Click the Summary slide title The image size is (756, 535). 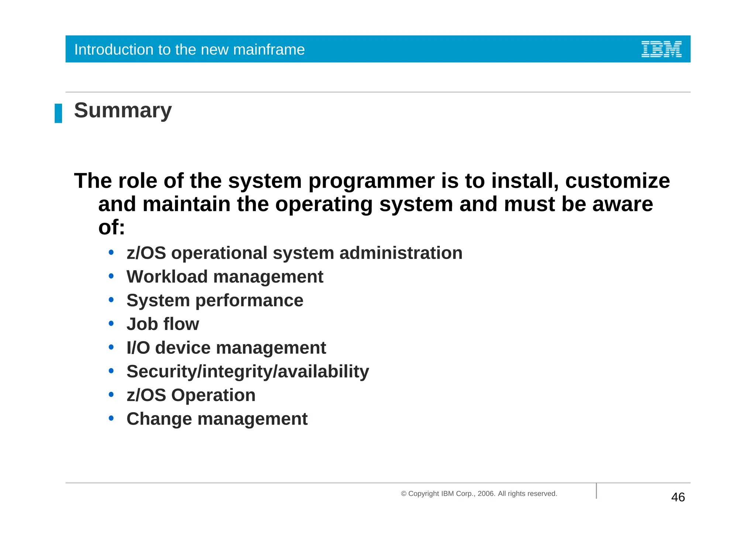click(123, 110)
